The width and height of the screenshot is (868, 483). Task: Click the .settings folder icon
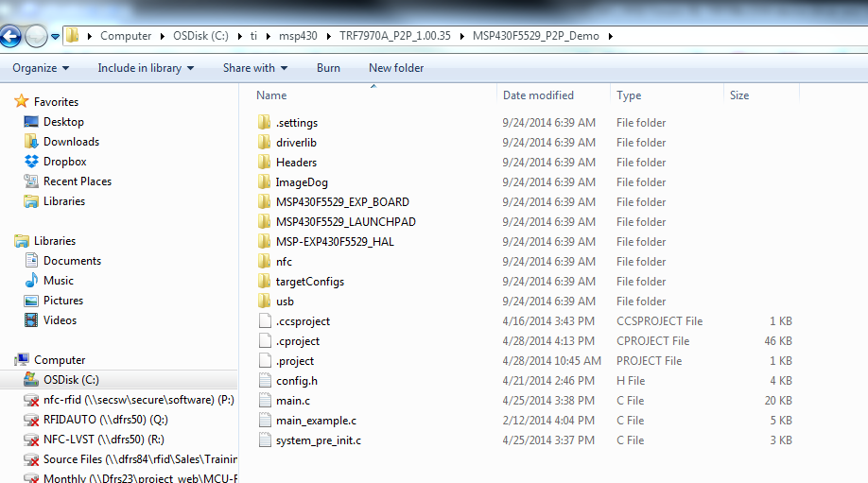[x=265, y=122]
